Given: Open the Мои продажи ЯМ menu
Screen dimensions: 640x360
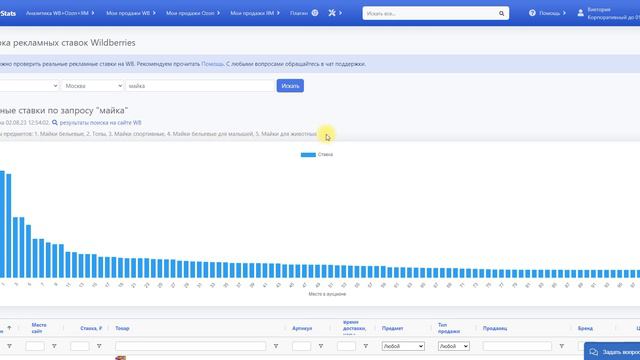Looking at the screenshot, I should click(255, 13).
